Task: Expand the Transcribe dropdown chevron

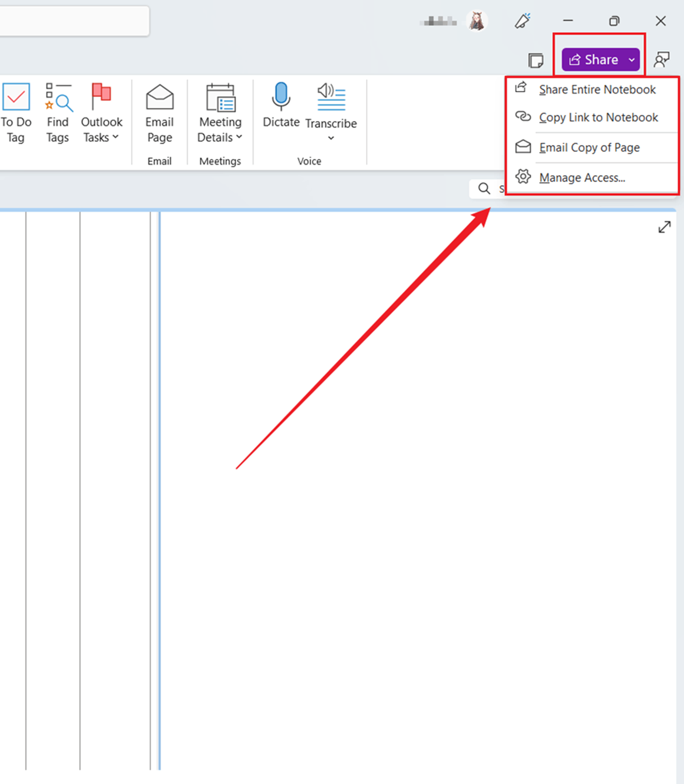Action: tap(331, 138)
